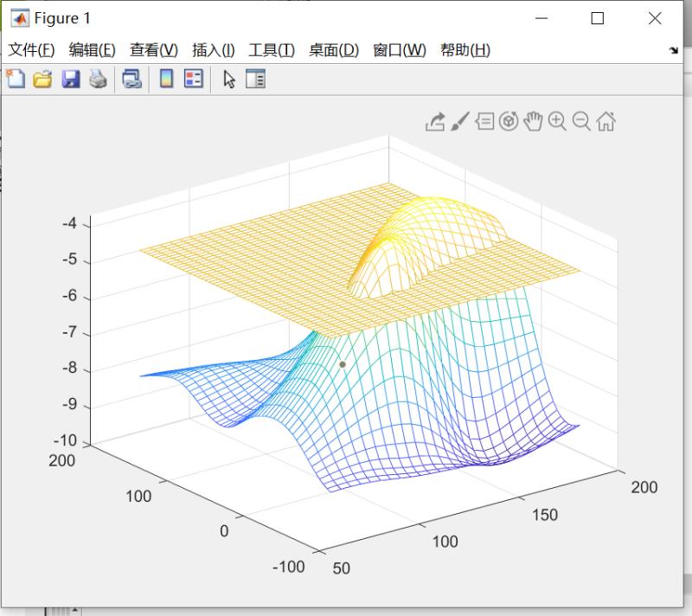Click the Link Plot toolbar icon
This screenshot has height=616, width=692.
pyautogui.click(x=131, y=80)
